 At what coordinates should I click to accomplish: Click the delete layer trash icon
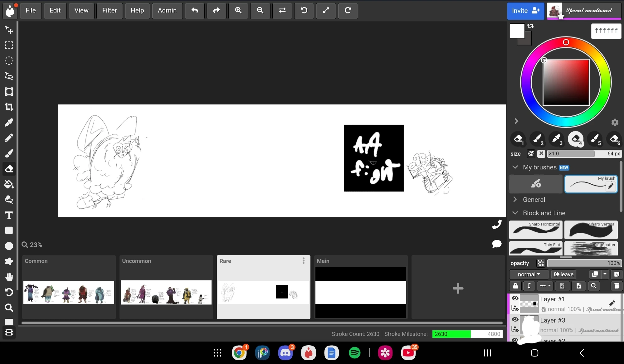pos(617,286)
